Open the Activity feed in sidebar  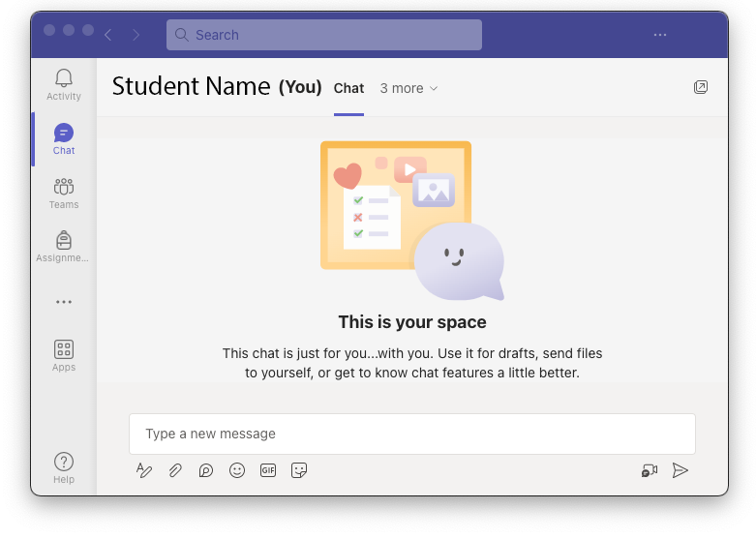(x=64, y=84)
